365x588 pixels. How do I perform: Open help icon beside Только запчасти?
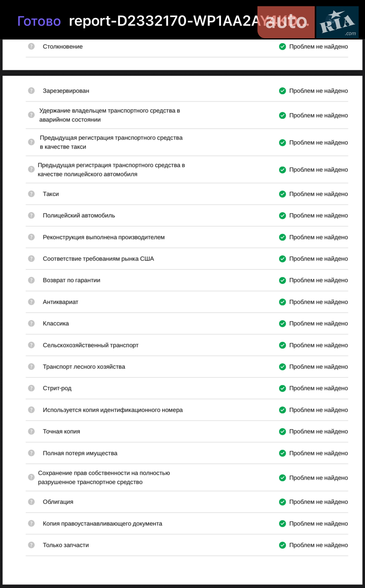click(31, 545)
